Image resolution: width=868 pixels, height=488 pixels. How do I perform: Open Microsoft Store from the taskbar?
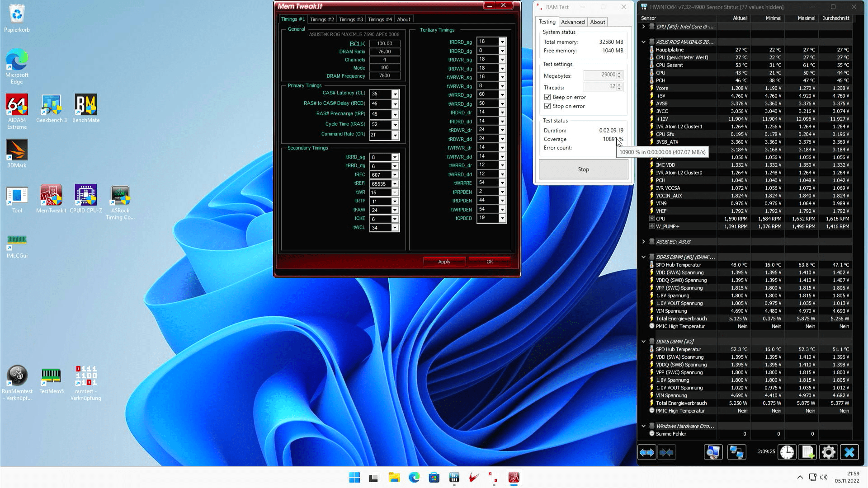point(434,478)
